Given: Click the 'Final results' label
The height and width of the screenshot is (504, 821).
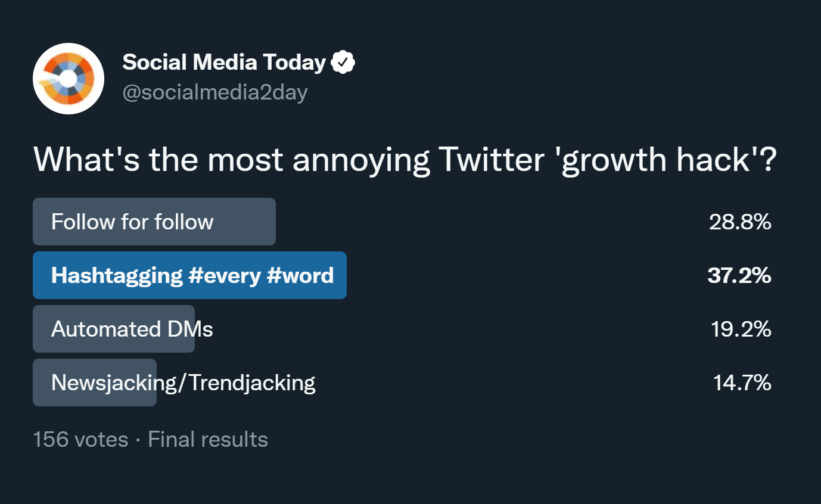Looking at the screenshot, I should click(x=208, y=440).
